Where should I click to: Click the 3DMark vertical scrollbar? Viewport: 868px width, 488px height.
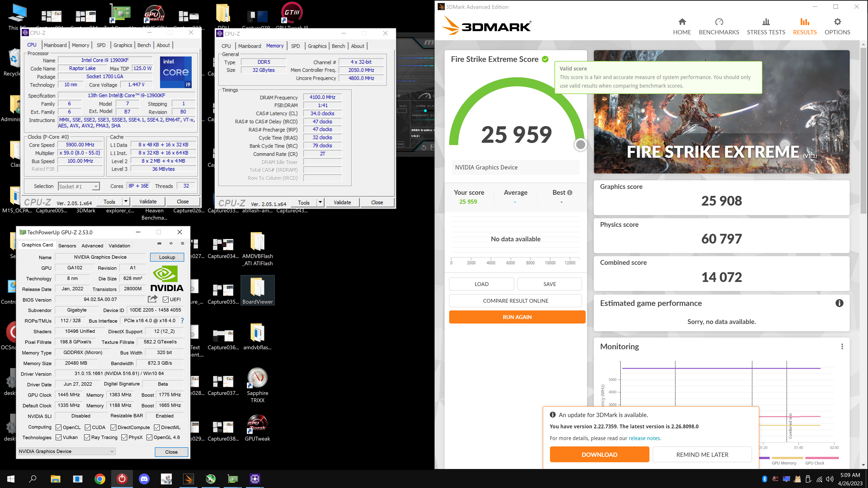(x=863, y=130)
